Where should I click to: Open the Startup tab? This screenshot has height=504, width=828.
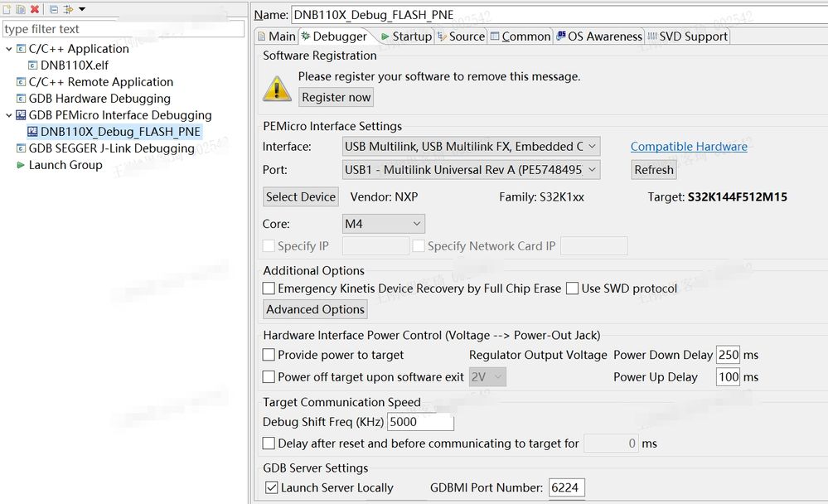407,36
